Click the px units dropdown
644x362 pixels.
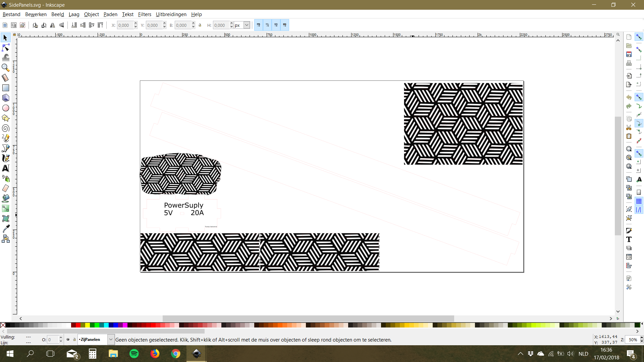coord(247,25)
